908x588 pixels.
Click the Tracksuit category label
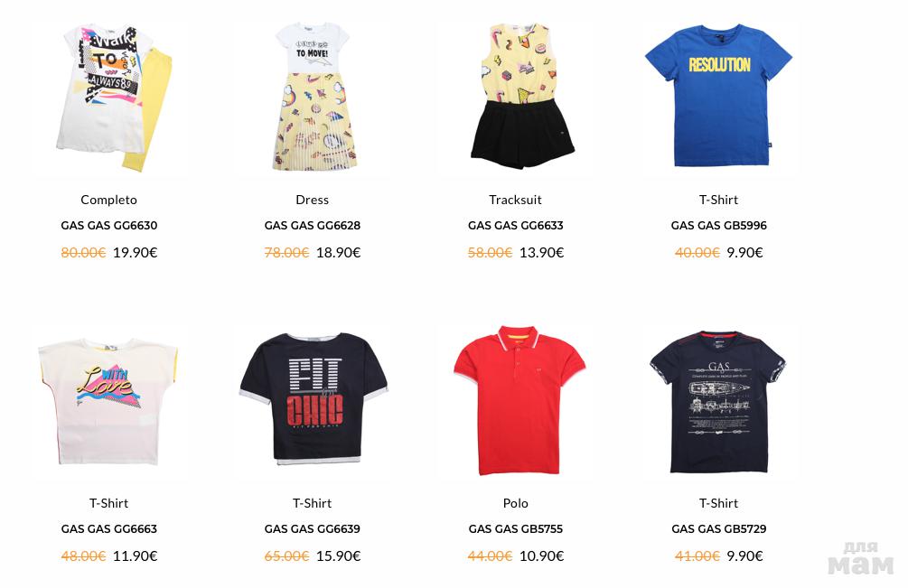515,200
